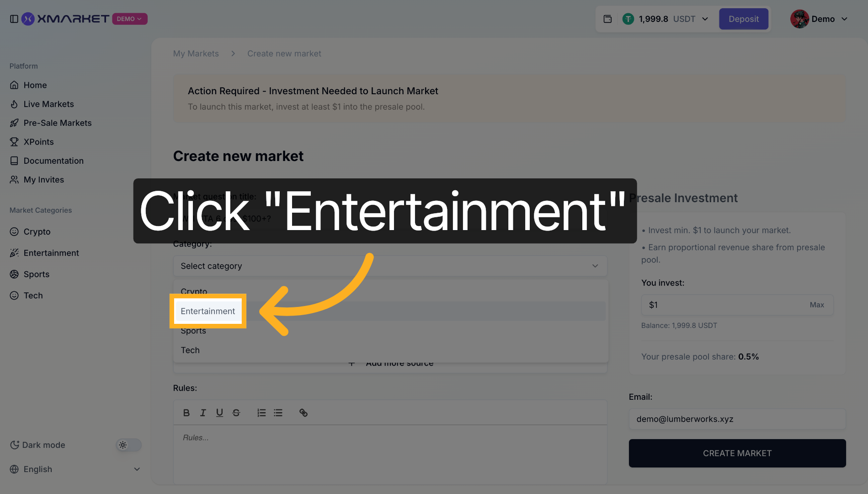Click Max in the invest field
868x494 pixels.
(x=816, y=305)
